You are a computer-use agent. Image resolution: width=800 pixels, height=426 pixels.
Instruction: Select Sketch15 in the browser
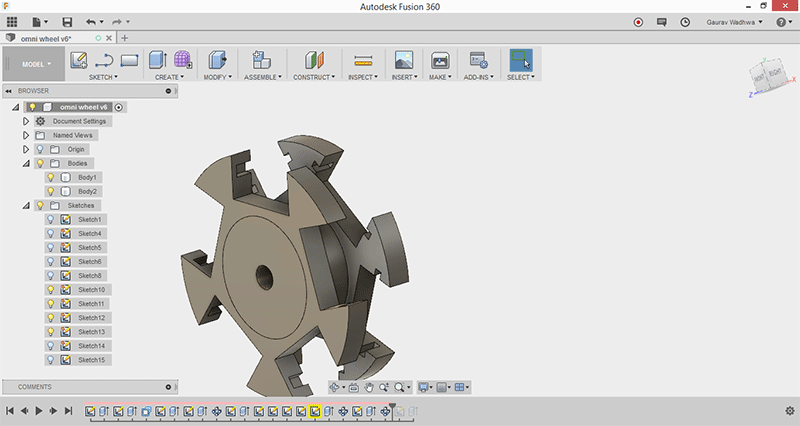(x=90, y=359)
